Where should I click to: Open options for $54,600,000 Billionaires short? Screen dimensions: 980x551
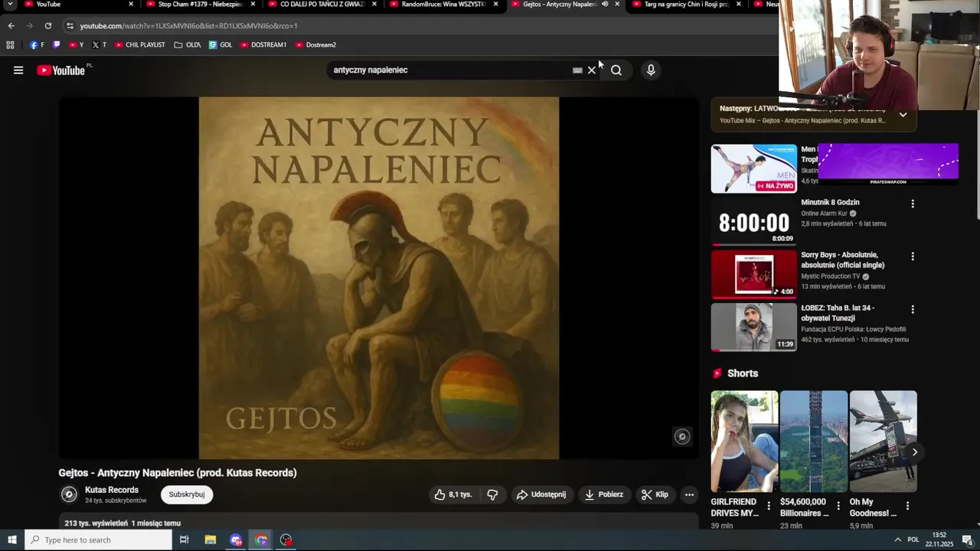coord(838,506)
